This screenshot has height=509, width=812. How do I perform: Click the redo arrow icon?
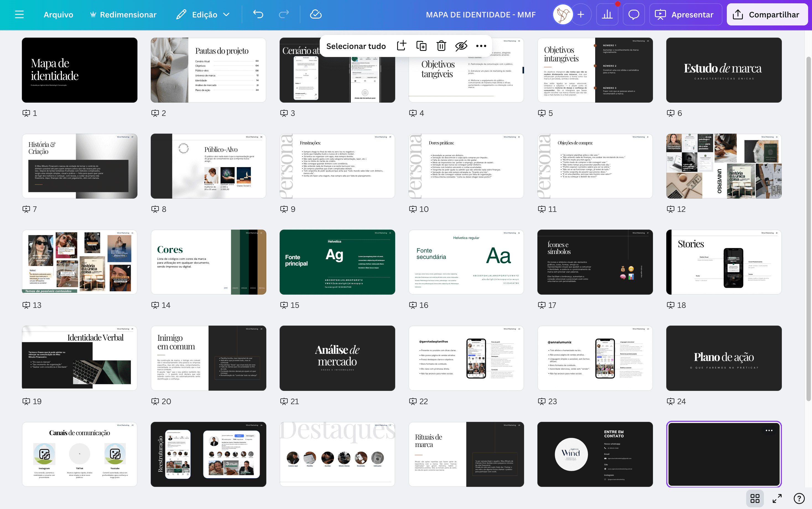pos(284,14)
